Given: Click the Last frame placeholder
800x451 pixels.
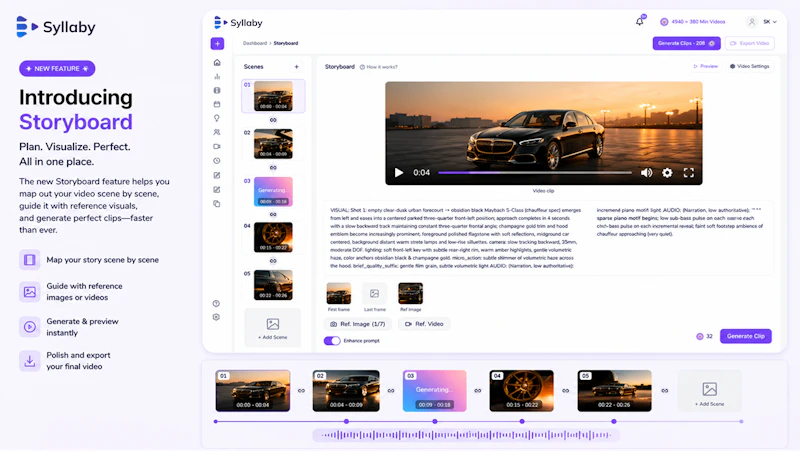Looking at the screenshot, I should coord(374,293).
